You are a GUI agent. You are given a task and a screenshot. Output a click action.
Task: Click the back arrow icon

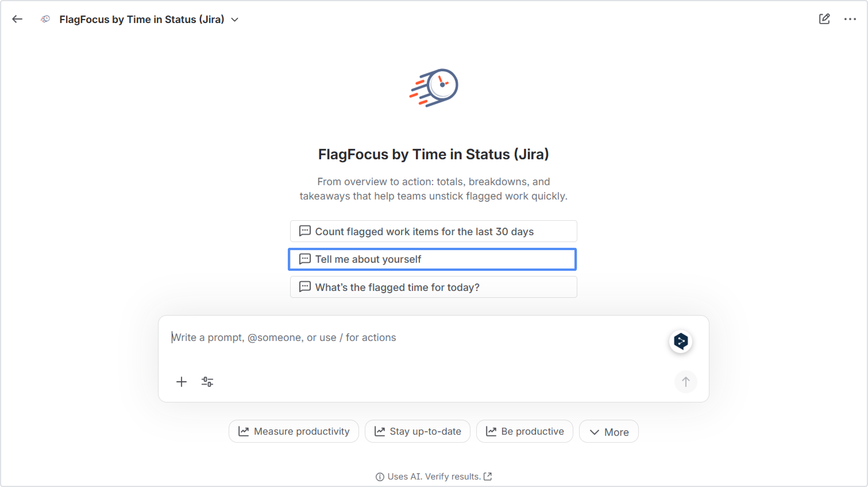click(x=17, y=19)
